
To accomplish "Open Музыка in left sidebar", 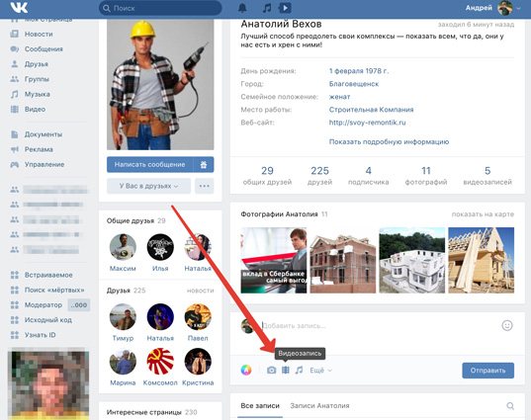I will pos(38,94).
